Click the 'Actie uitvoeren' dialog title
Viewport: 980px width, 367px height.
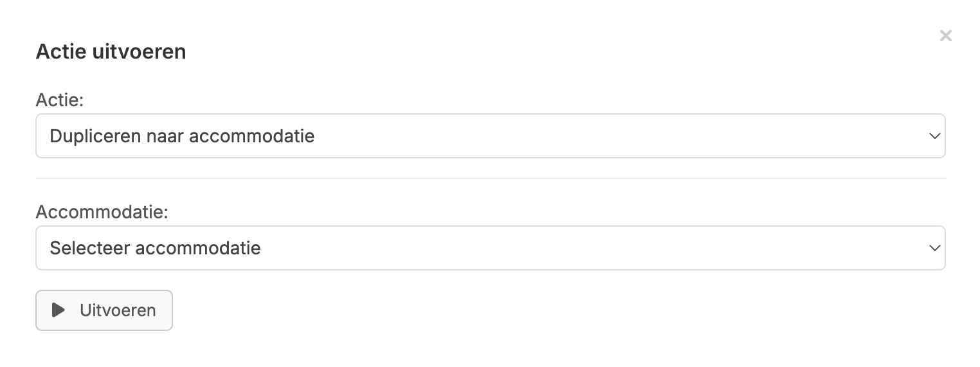pos(111,52)
